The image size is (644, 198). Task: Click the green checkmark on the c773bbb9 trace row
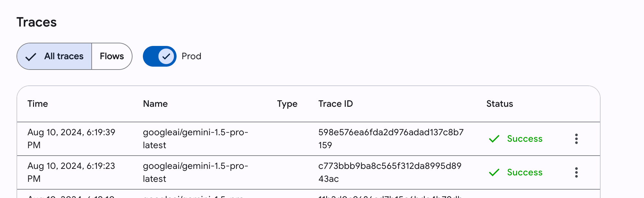point(494,172)
